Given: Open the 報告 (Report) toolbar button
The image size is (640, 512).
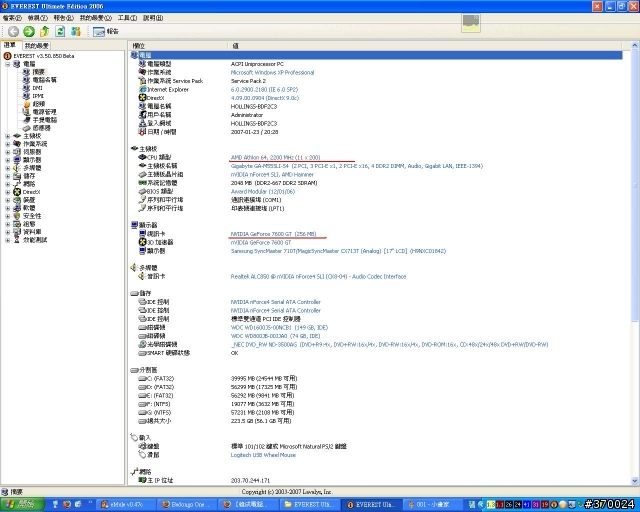Looking at the screenshot, I should [105, 31].
